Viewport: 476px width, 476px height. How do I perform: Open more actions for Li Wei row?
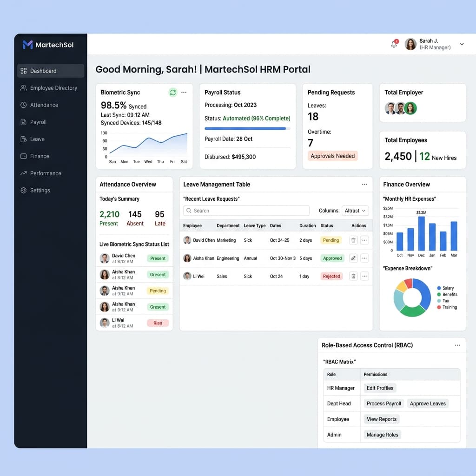click(x=364, y=276)
